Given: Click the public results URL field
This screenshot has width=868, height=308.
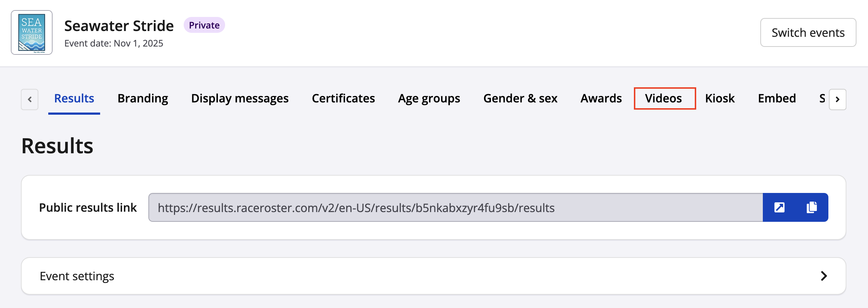Looking at the screenshot, I should [455, 207].
